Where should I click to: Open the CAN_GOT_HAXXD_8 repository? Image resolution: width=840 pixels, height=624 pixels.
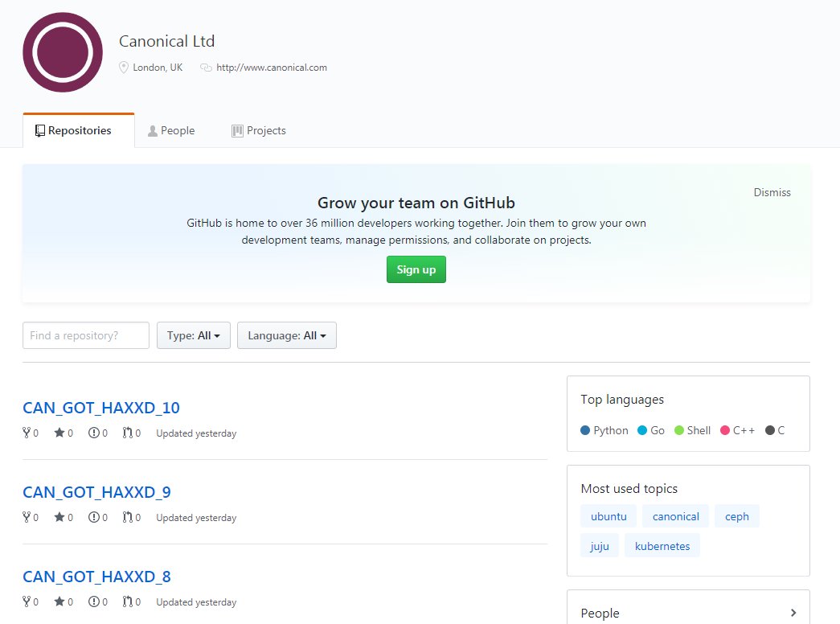96,577
